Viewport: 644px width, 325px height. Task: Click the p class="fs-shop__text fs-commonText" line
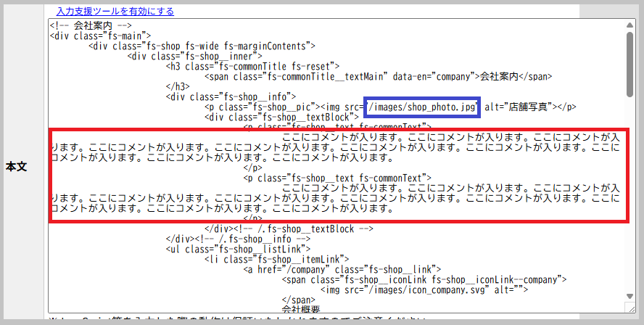337,178
